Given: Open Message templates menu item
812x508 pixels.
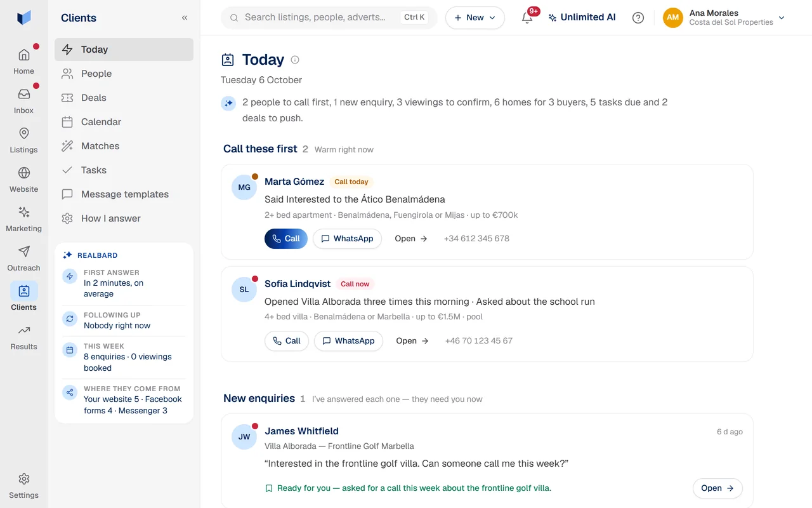Looking at the screenshot, I should tap(124, 194).
